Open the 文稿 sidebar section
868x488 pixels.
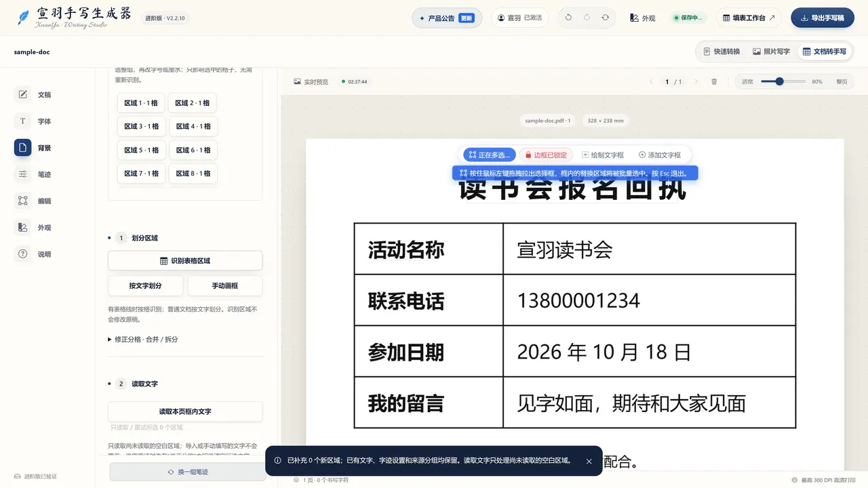click(34, 94)
